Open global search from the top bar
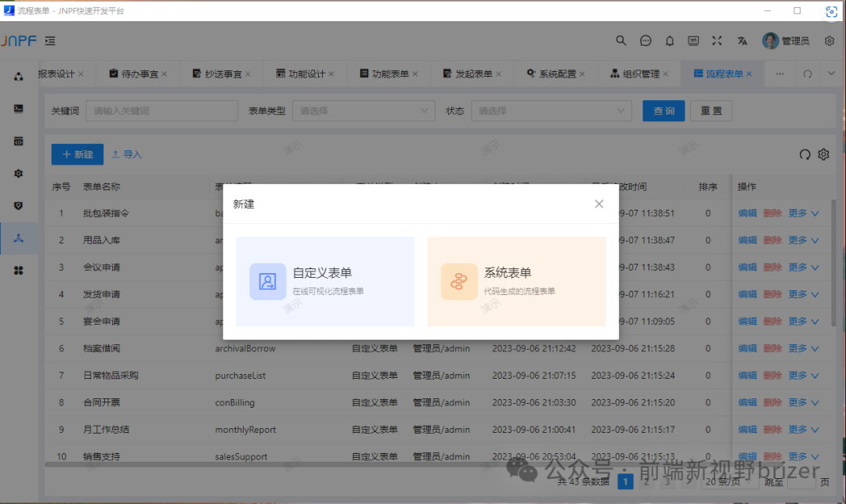The image size is (846, 504). tap(620, 40)
